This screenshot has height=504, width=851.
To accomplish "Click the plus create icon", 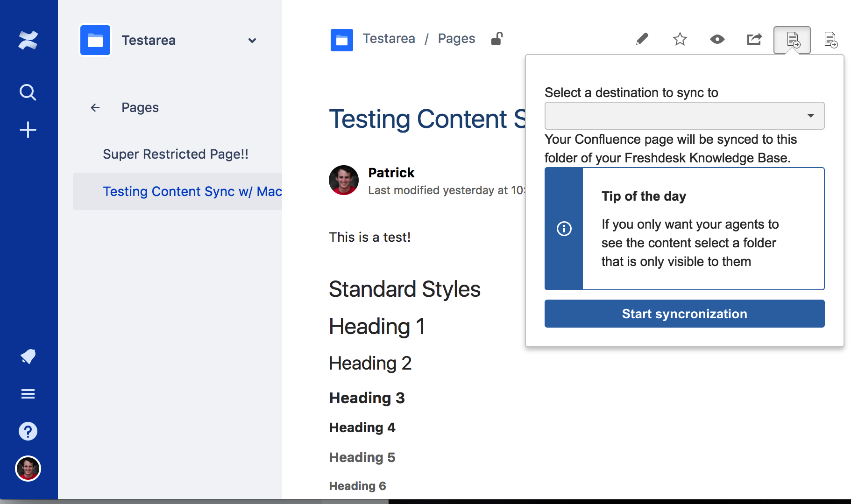I will click(28, 130).
